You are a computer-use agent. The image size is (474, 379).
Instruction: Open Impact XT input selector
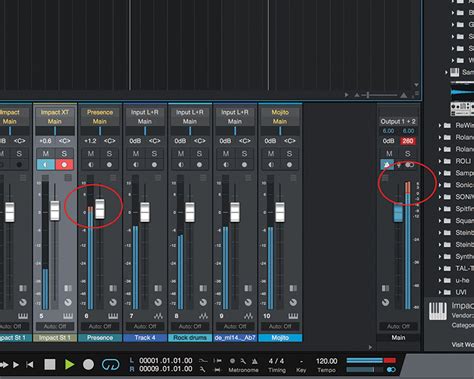[x=55, y=112]
